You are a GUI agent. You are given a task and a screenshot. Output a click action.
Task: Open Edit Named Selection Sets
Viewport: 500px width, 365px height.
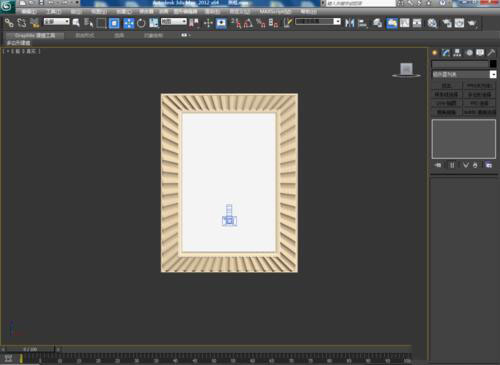[x=288, y=23]
